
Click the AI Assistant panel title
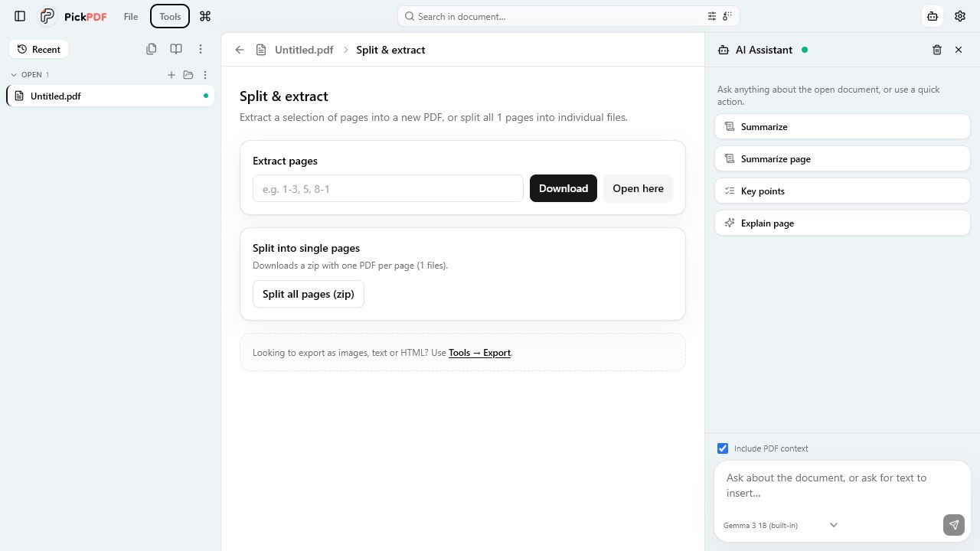pos(764,50)
